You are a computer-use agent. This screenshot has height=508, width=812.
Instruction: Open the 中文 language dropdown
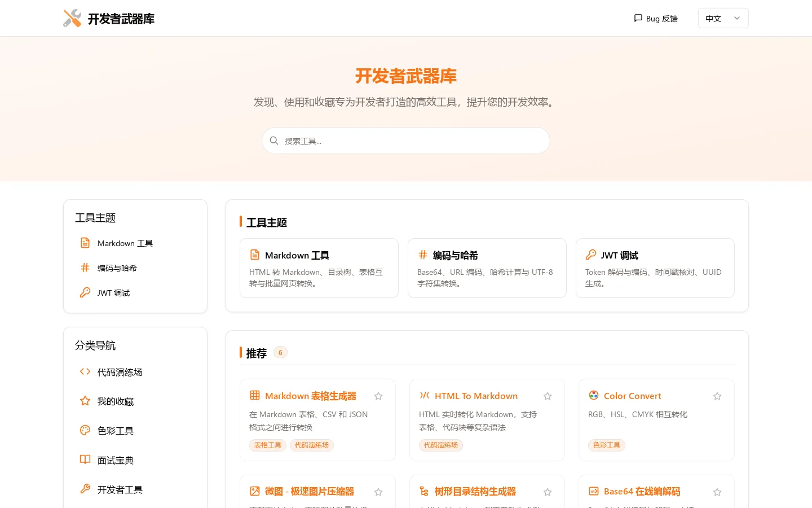pos(723,18)
